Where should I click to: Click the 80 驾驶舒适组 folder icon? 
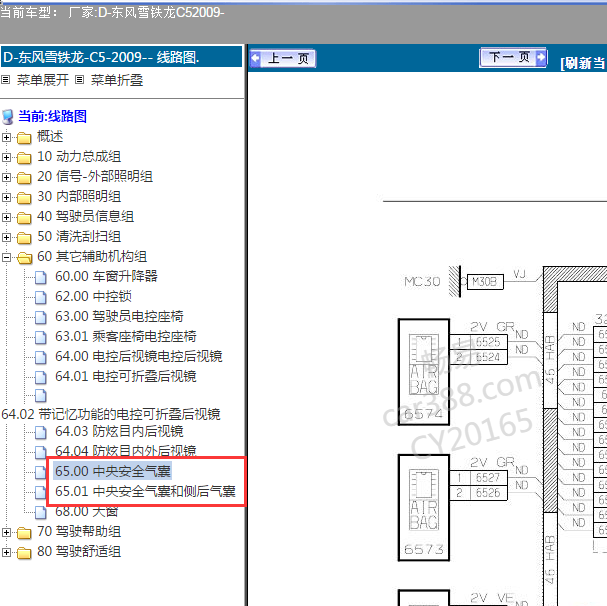coord(24,553)
